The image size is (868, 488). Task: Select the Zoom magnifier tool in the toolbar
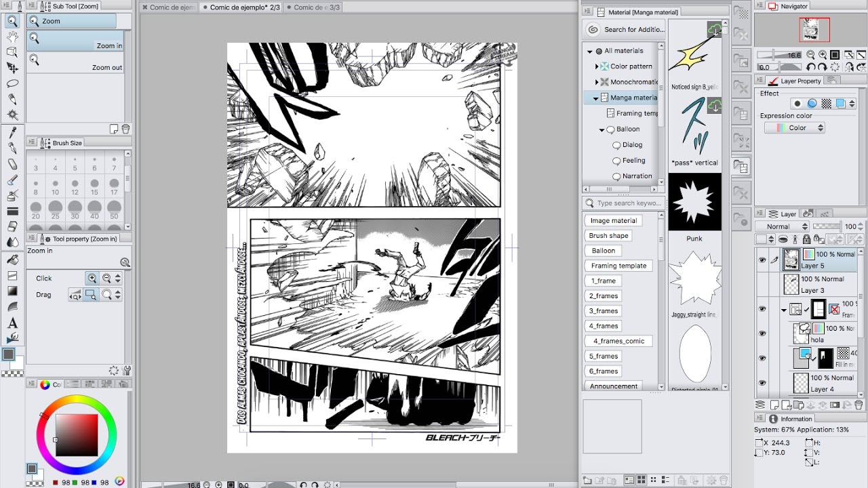[12, 21]
